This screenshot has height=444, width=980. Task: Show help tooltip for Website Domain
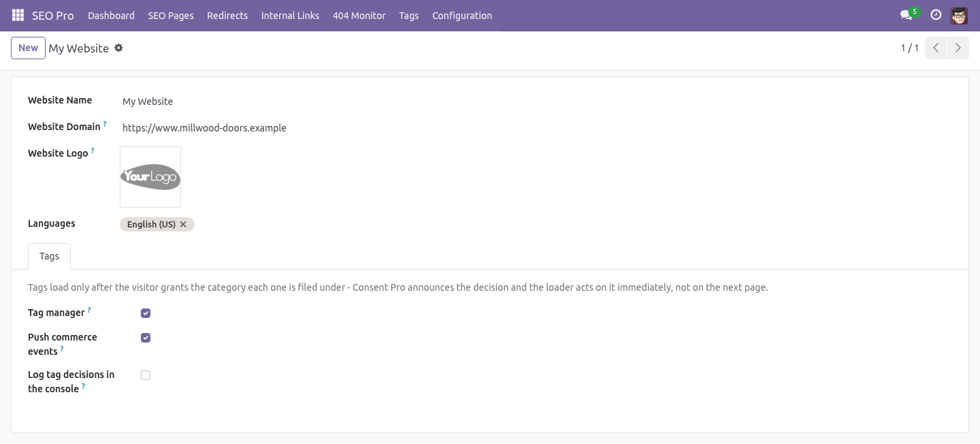click(x=105, y=125)
